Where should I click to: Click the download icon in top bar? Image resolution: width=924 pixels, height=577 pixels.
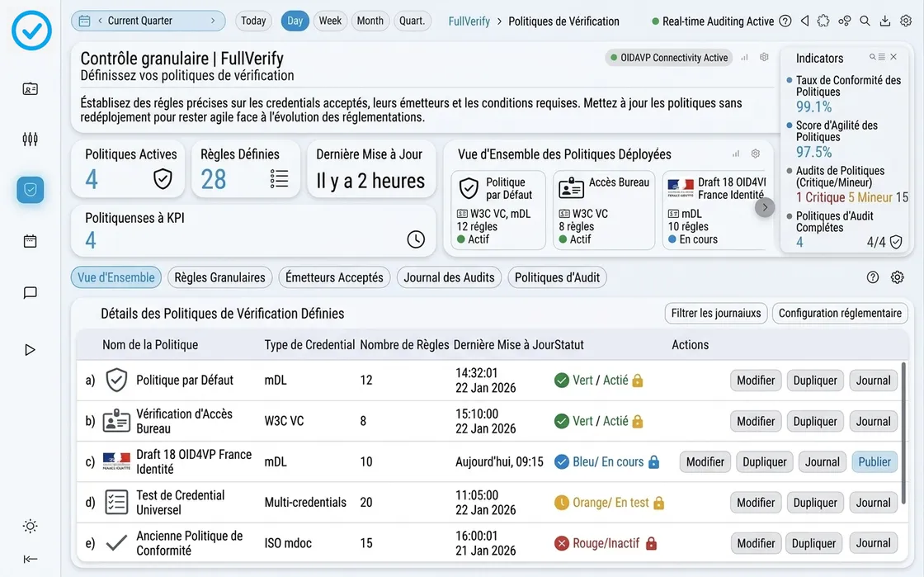(885, 21)
